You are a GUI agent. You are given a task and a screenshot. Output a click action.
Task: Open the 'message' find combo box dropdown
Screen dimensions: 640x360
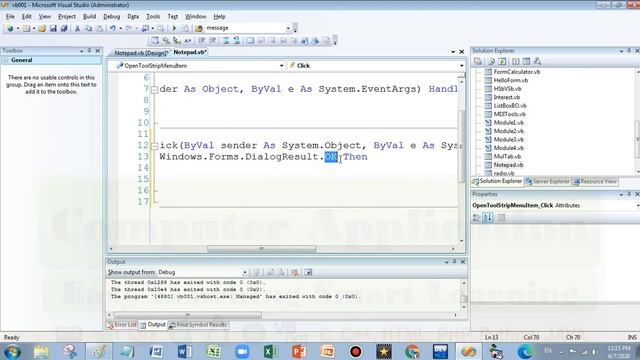click(x=288, y=28)
